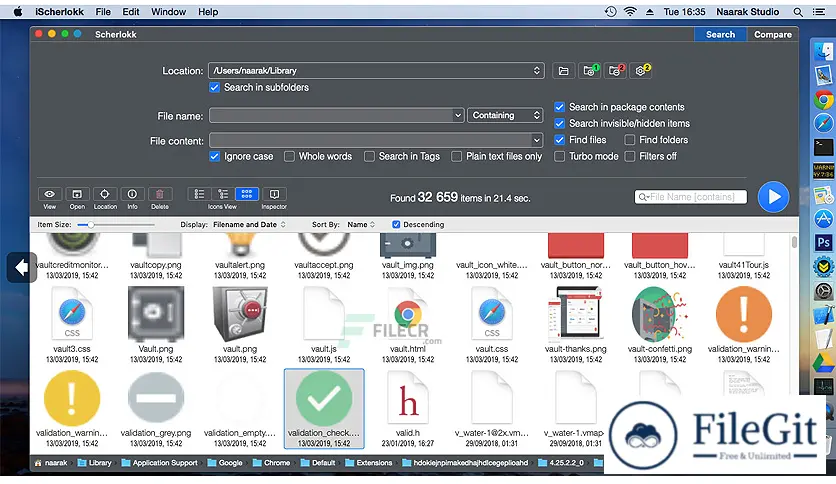Toggle Search in subfolders checkbox
Screen dimensions: 836x484
click(214, 87)
